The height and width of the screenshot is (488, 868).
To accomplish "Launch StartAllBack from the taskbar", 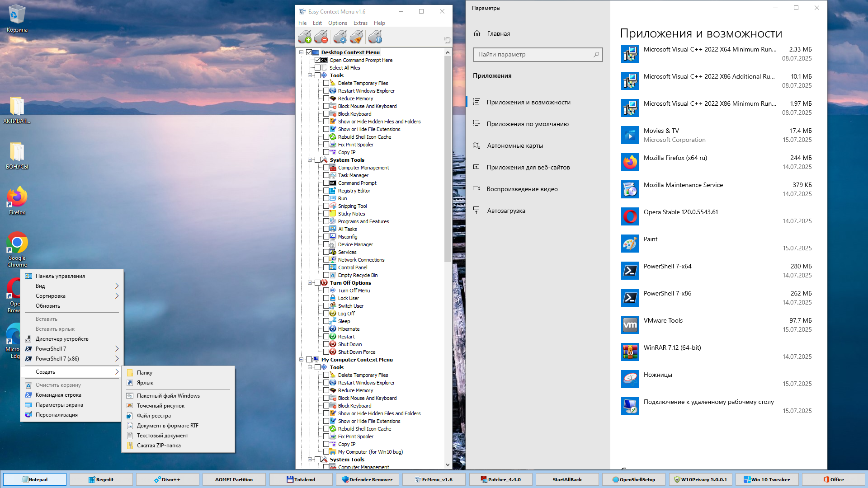I will tap(567, 479).
